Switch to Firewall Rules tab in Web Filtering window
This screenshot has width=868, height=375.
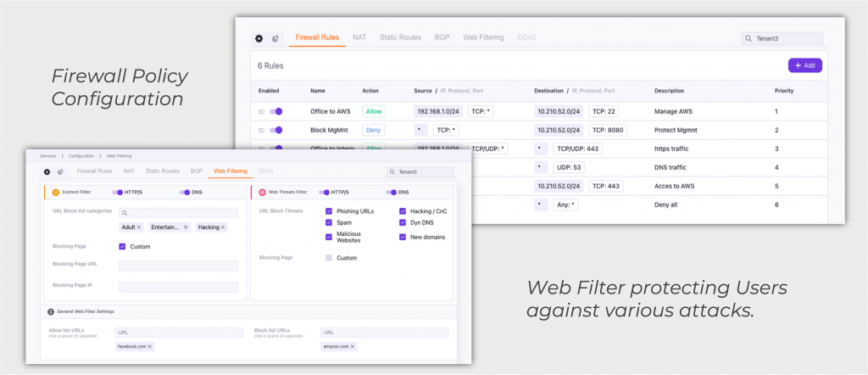95,171
